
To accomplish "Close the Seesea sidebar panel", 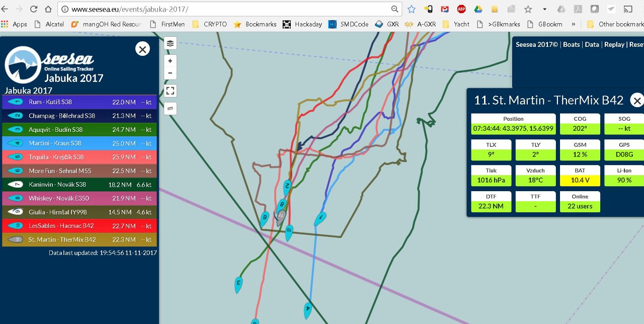I will pos(142,49).
